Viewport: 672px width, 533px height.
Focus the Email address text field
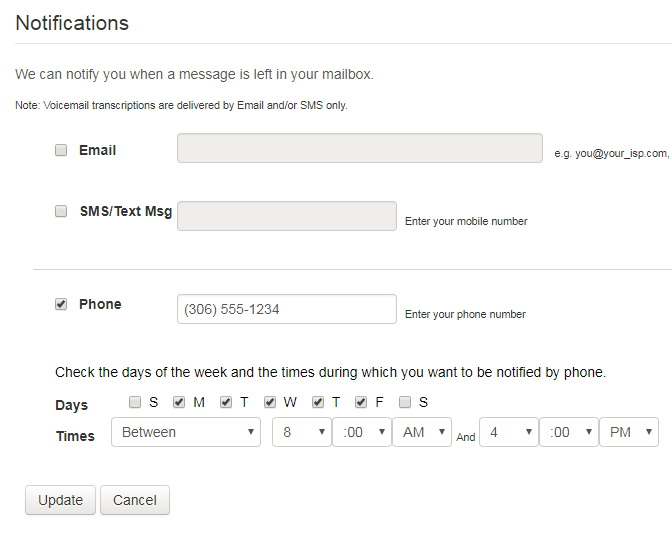pos(359,148)
